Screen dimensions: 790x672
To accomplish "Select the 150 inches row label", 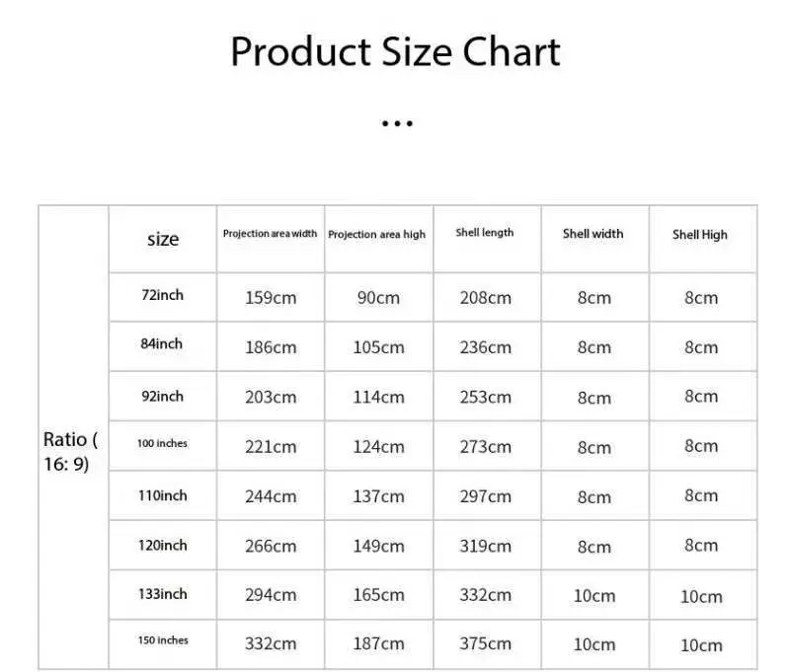I will [x=163, y=640].
